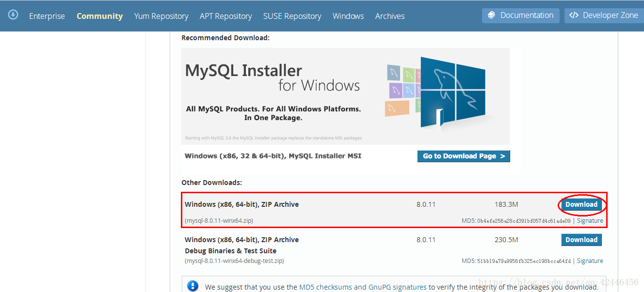The width and height of the screenshot is (644, 292).
Task: Click the 'Recommended Download:' heading
Action: point(225,38)
